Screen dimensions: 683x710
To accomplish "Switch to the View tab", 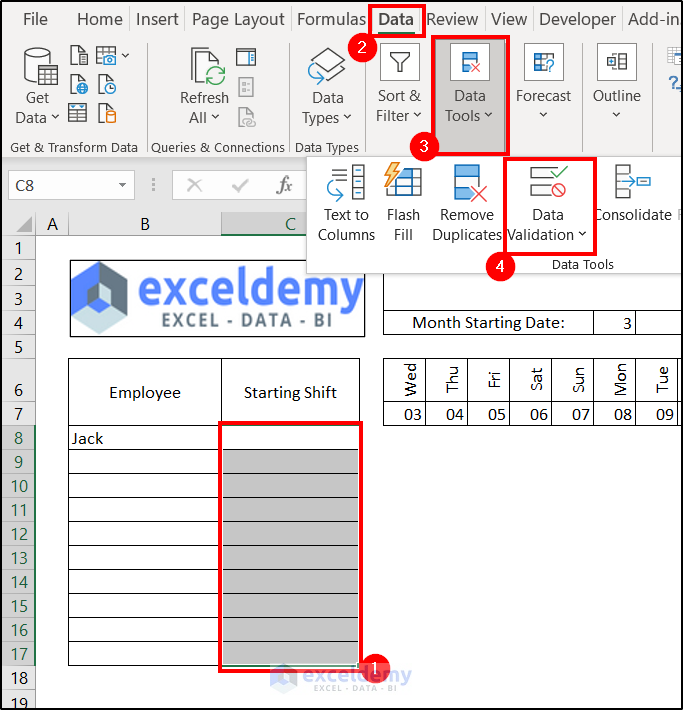I will point(509,19).
